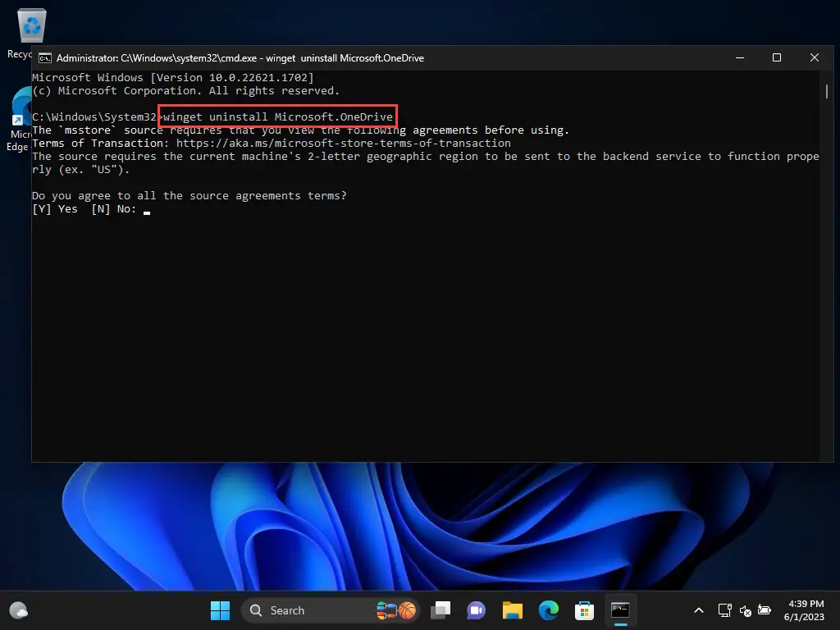Click the taskbar Search box
This screenshot has width=840, height=630.
tap(331, 610)
